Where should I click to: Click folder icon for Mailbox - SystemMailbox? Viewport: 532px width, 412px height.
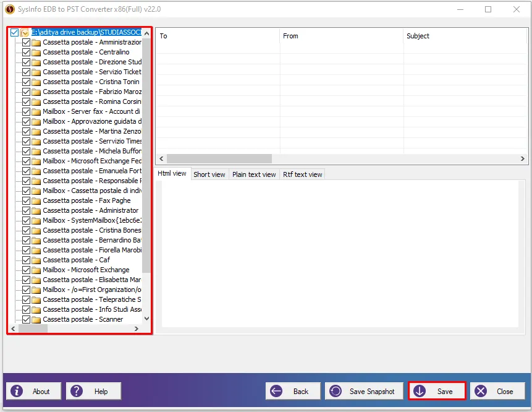tap(36, 220)
